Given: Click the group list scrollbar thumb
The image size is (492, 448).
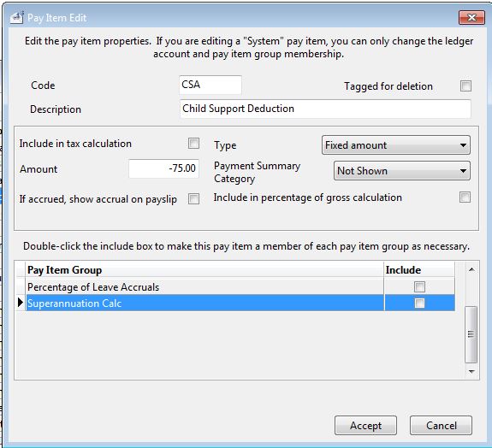Looking at the screenshot, I should 471,334.
